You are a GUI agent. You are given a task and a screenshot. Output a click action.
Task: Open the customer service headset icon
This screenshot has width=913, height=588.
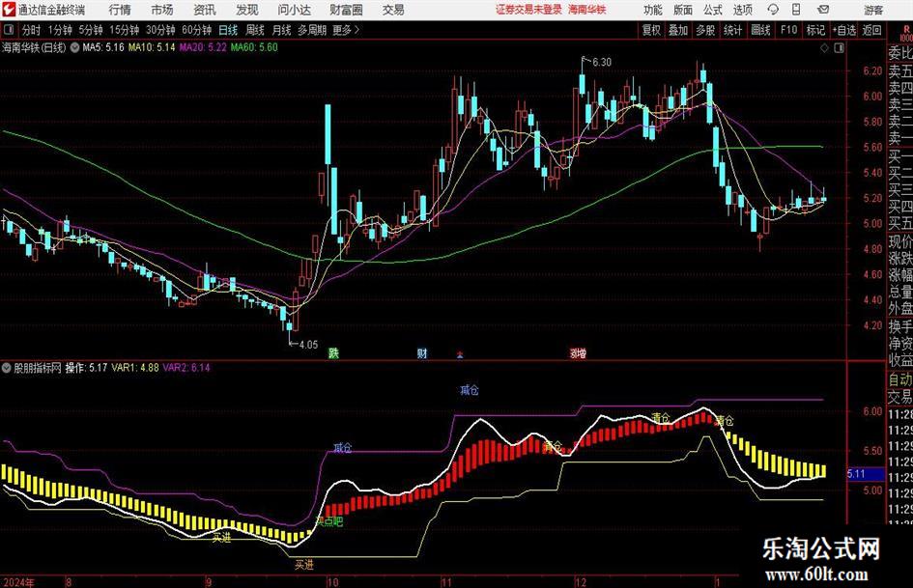(773, 10)
